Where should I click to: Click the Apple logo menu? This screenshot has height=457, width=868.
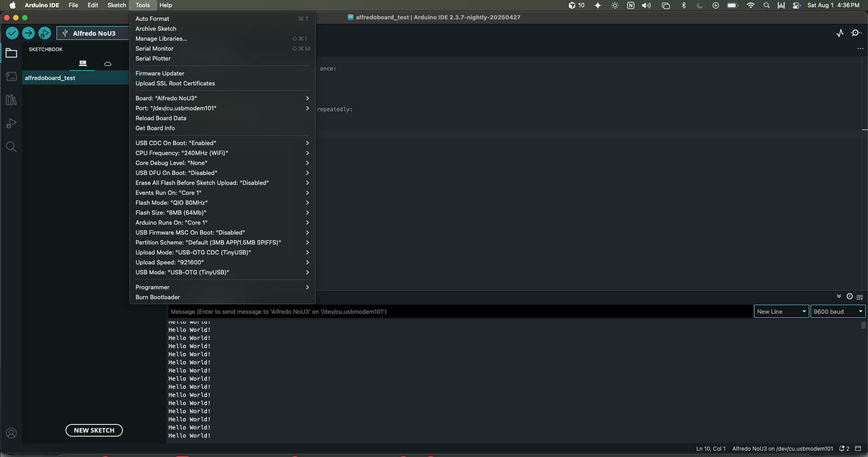click(12, 5)
